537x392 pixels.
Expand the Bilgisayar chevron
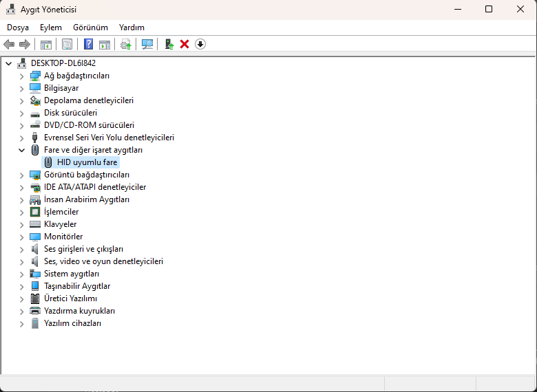click(21, 88)
